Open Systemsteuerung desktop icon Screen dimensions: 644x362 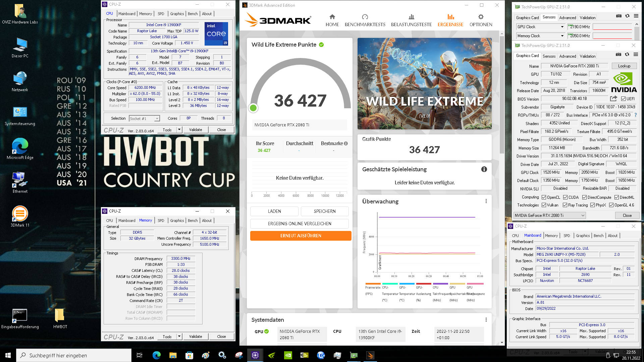[x=20, y=116]
